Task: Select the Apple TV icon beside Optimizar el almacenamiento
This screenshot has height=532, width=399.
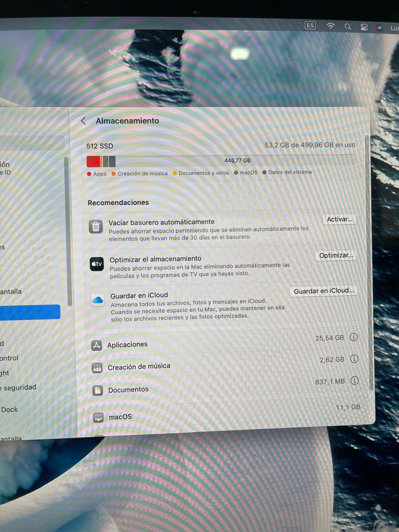Action: 96,264
